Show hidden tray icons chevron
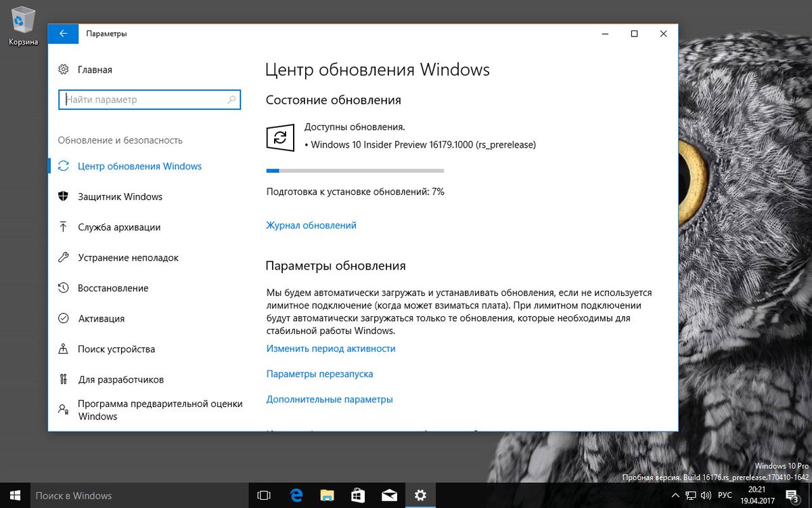Screen dimensions: 812x508 (677, 495)
